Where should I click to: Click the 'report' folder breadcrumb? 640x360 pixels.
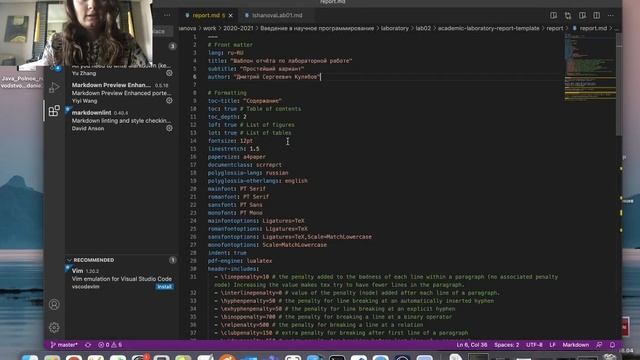555,29
